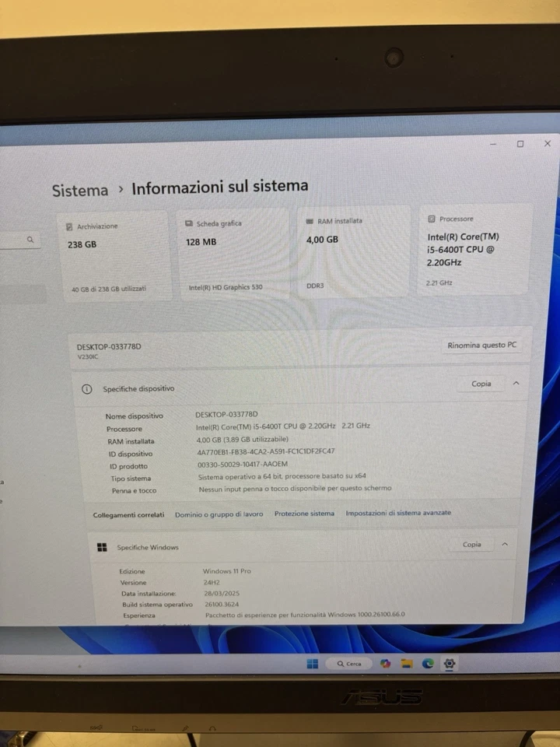Click the Settings gear taskbar icon

tap(450, 663)
